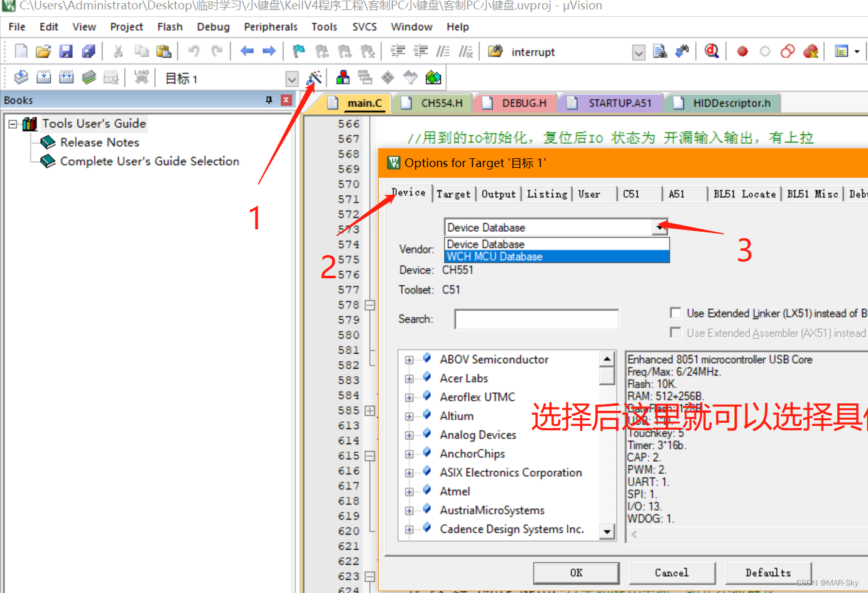Viewport: 868px width, 593px height.
Task: Open the Pack Installer icon
Action: [x=433, y=78]
